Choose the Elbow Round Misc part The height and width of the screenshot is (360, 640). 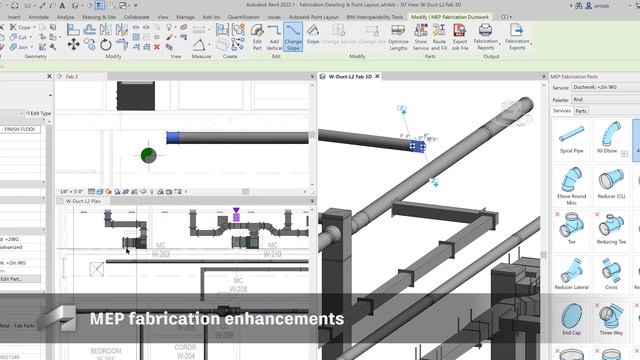pos(571,186)
